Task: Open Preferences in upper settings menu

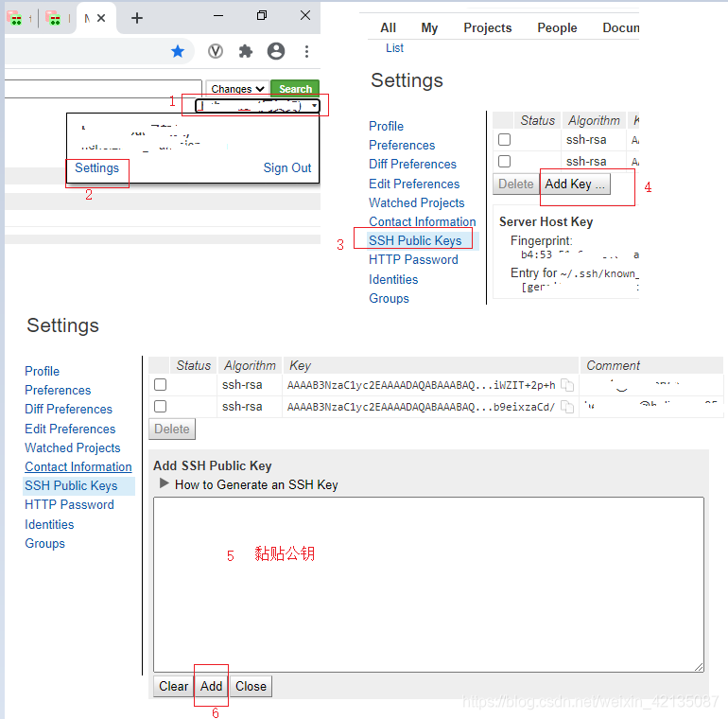Action: coord(402,145)
